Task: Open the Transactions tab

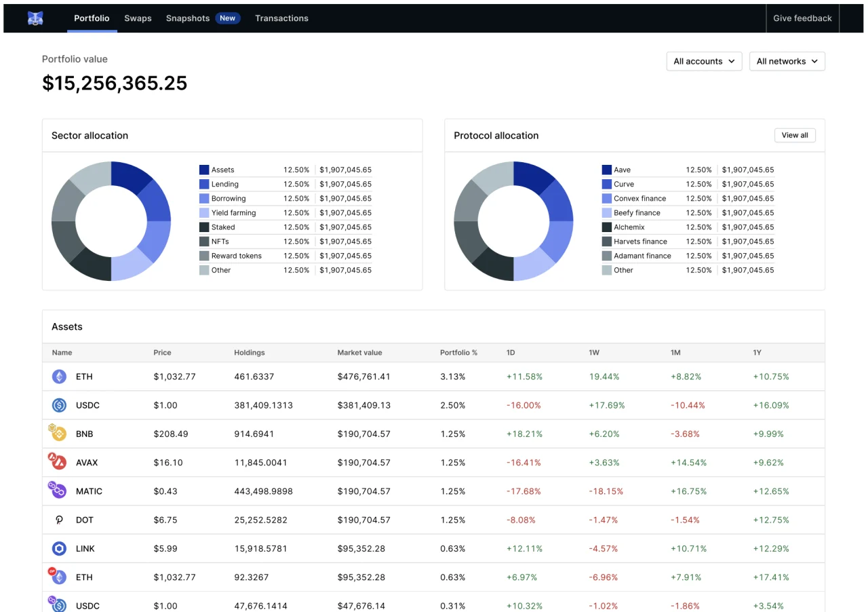Action: pyautogui.click(x=281, y=18)
